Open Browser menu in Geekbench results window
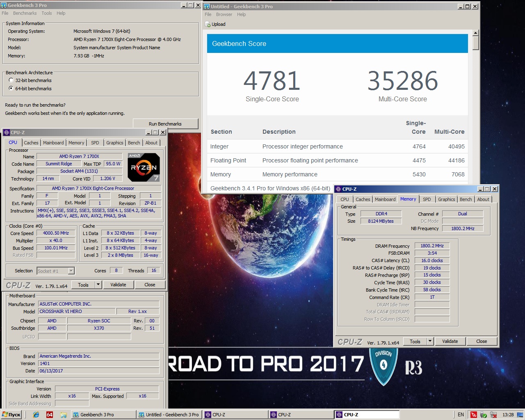Screen dimensions: 525x420 pyautogui.click(x=224, y=14)
